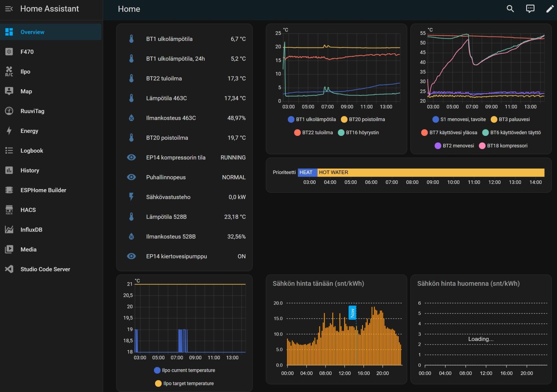Open the ESPHome Builder icon
This screenshot has height=392, width=557.
tap(9, 190)
